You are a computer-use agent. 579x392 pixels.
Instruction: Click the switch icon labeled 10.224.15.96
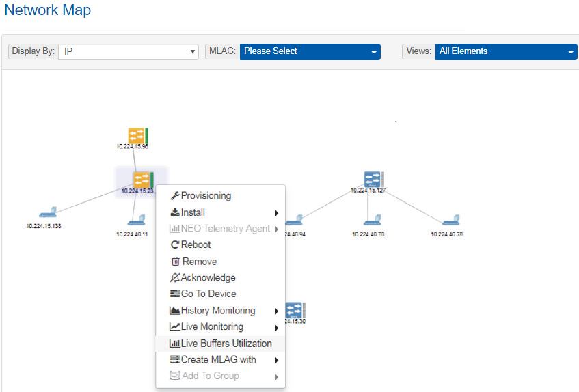[137, 135]
